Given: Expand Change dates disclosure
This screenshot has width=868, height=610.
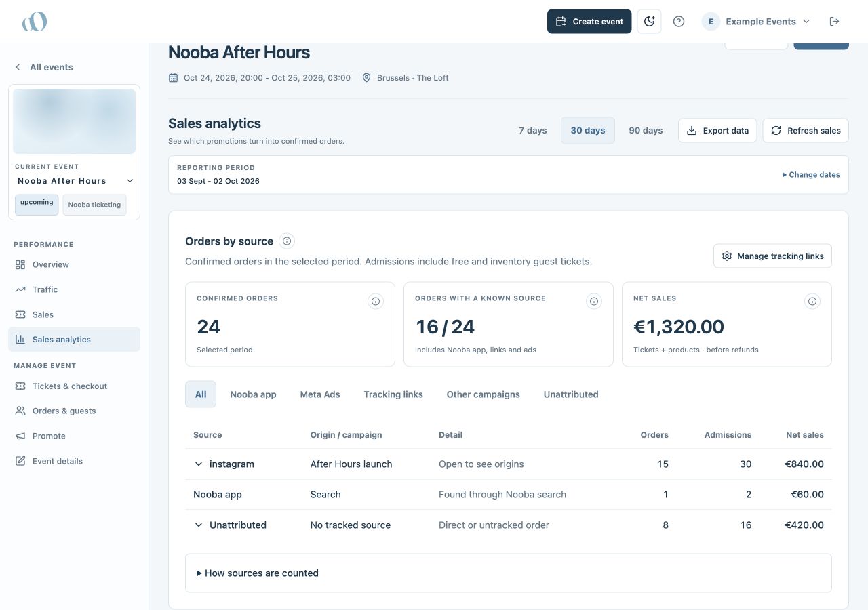Looking at the screenshot, I should (x=810, y=175).
